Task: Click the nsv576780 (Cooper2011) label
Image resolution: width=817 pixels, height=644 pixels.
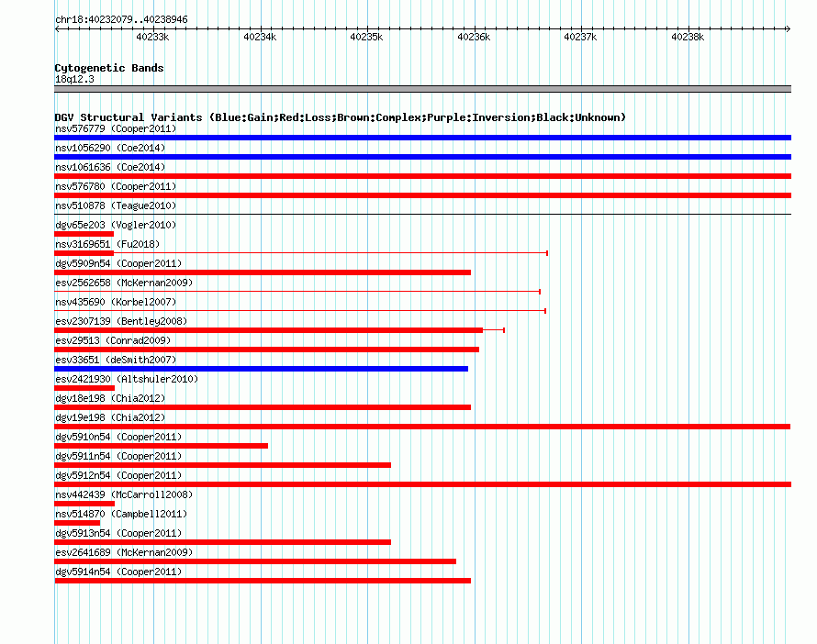Action: [116, 186]
